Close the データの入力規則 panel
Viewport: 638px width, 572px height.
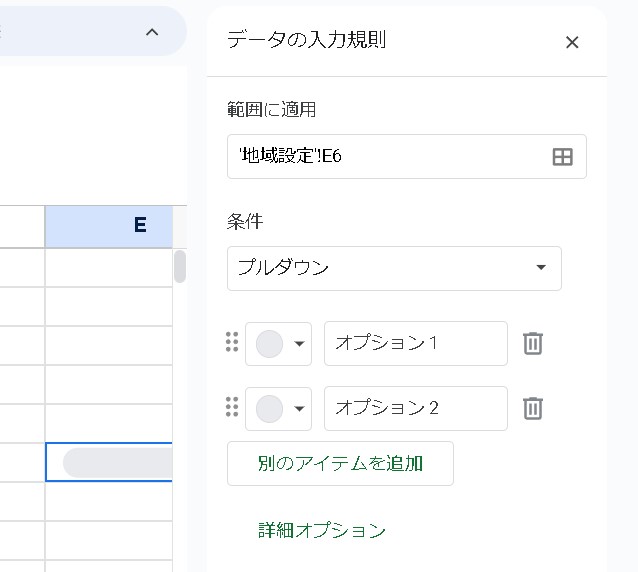572,42
